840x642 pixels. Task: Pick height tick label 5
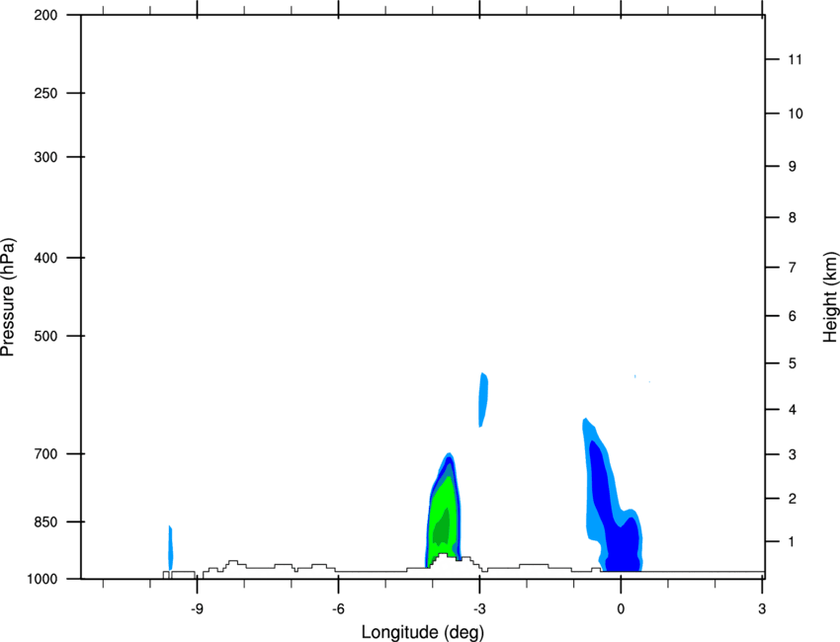pyautogui.click(x=793, y=363)
